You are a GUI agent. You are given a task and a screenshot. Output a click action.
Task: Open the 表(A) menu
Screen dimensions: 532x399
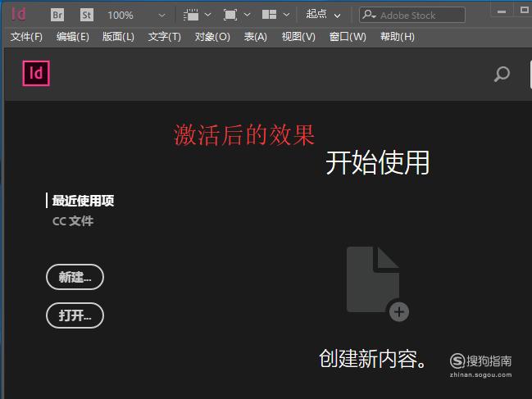[256, 37]
